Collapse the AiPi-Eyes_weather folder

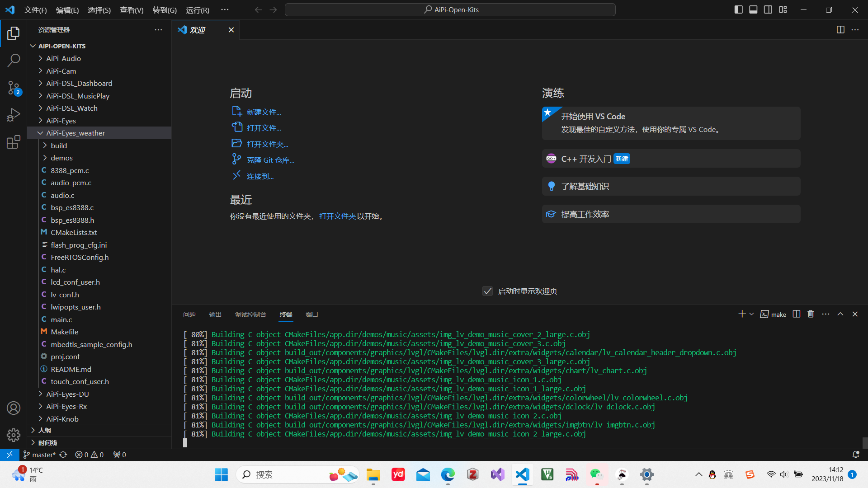tap(99, 133)
